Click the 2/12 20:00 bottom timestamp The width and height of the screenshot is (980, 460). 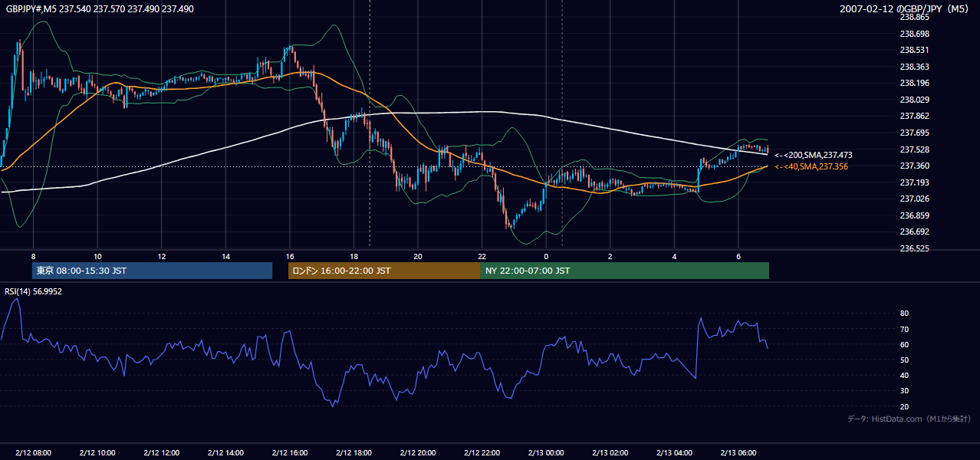[418, 453]
